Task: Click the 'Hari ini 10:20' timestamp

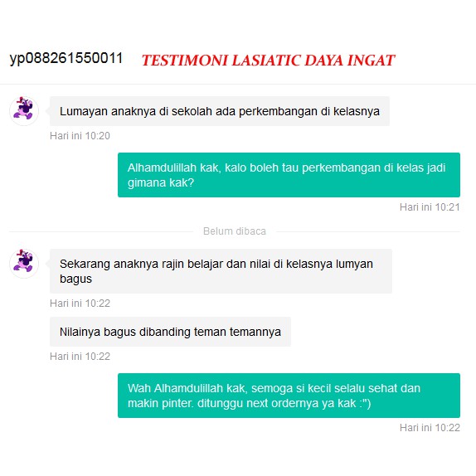Action: [x=80, y=136]
